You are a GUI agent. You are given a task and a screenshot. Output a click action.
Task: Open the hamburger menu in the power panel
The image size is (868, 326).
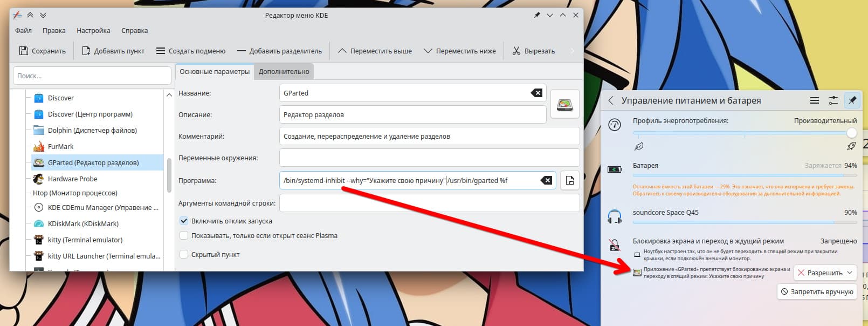point(815,100)
